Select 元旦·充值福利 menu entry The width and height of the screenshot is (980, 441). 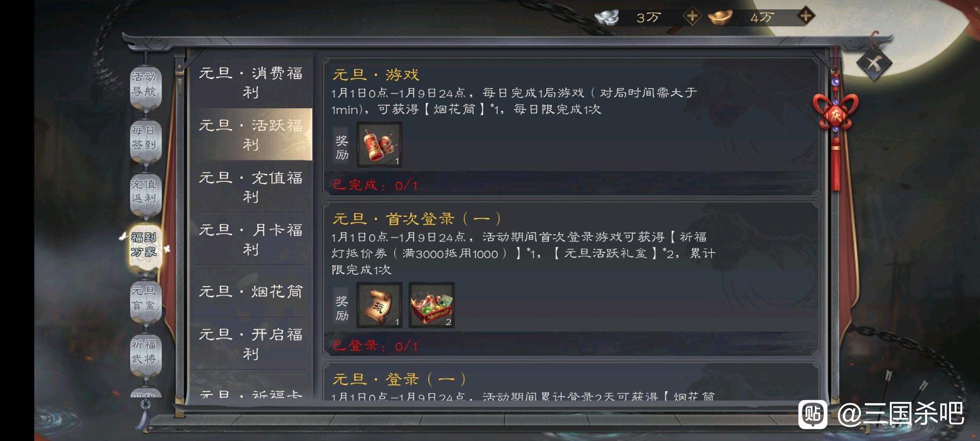pos(250,187)
